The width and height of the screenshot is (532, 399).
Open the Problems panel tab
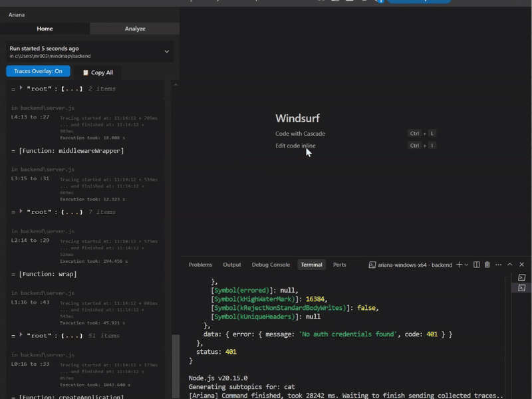tap(200, 265)
